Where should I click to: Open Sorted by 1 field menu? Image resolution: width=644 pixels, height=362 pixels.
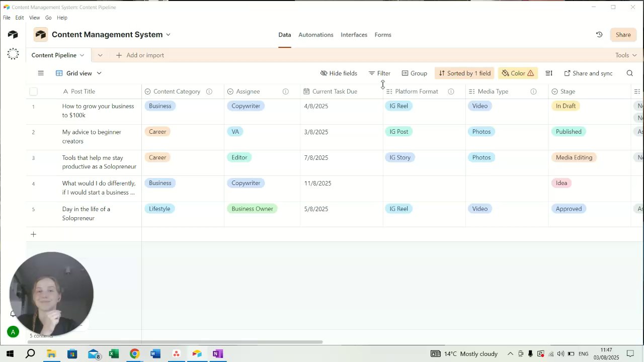coord(464,73)
